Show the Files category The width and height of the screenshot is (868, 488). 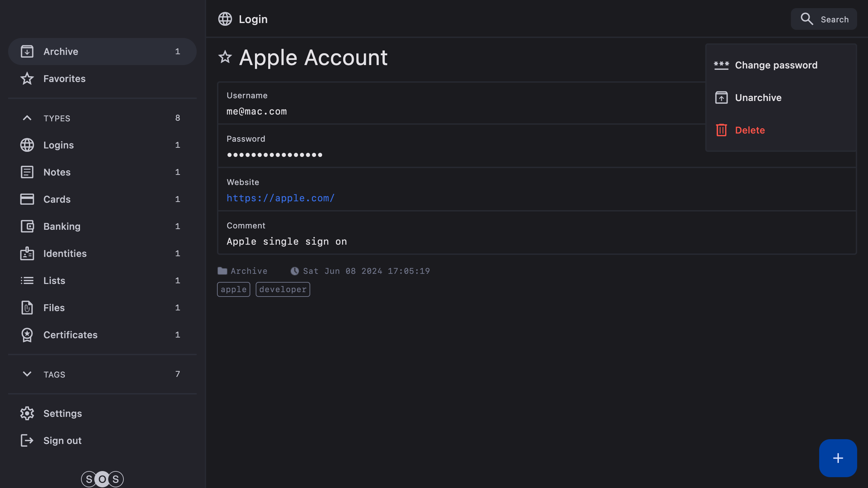(54, 308)
